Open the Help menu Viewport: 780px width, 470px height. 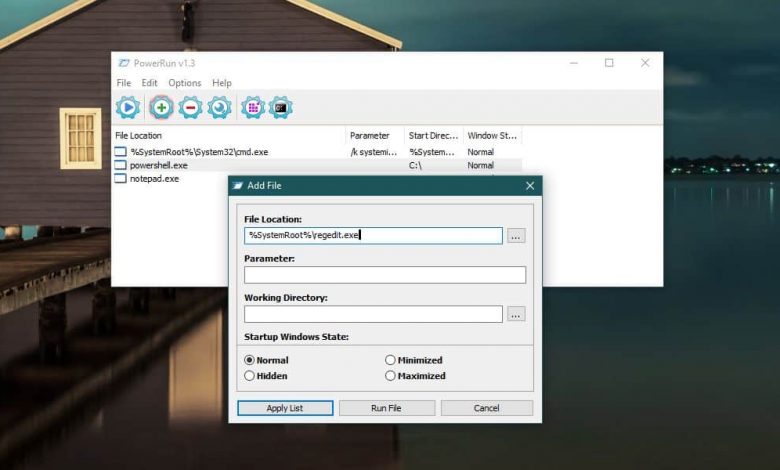coord(222,83)
